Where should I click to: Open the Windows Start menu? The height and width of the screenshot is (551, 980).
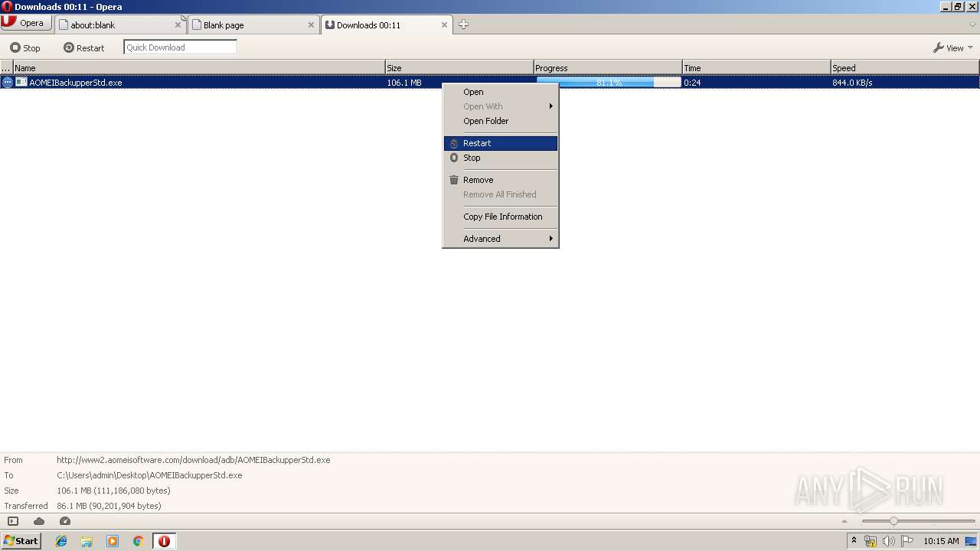click(21, 540)
